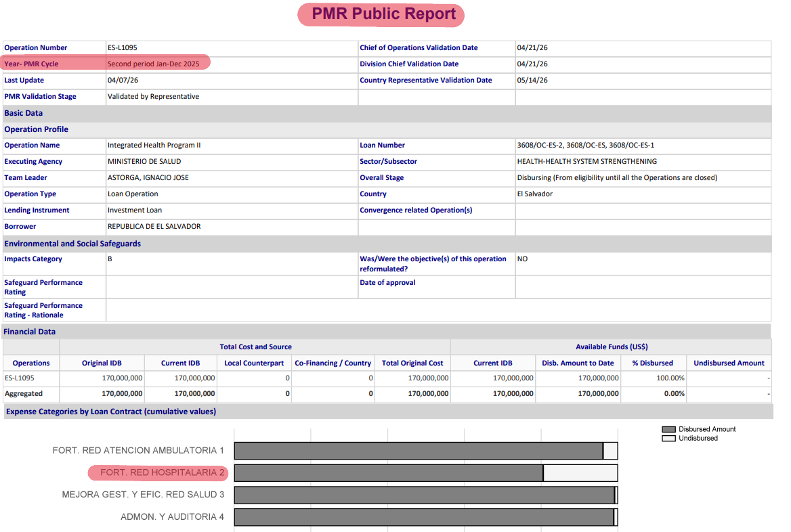Click the ADMON. Y AUDITORIA disbursed bar
Screen dimensions: 791x532
point(424,517)
